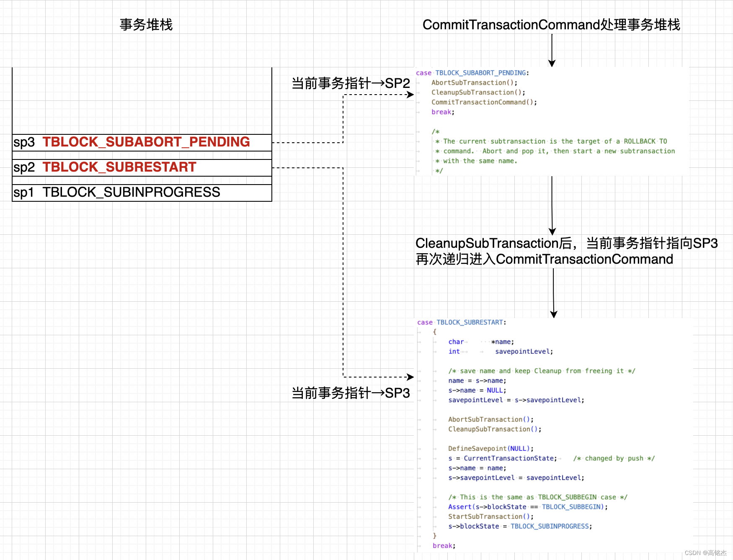Click the CommitTransactionCommand处理事务堆栈 title
This screenshot has height=560, width=733.
(551, 25)
